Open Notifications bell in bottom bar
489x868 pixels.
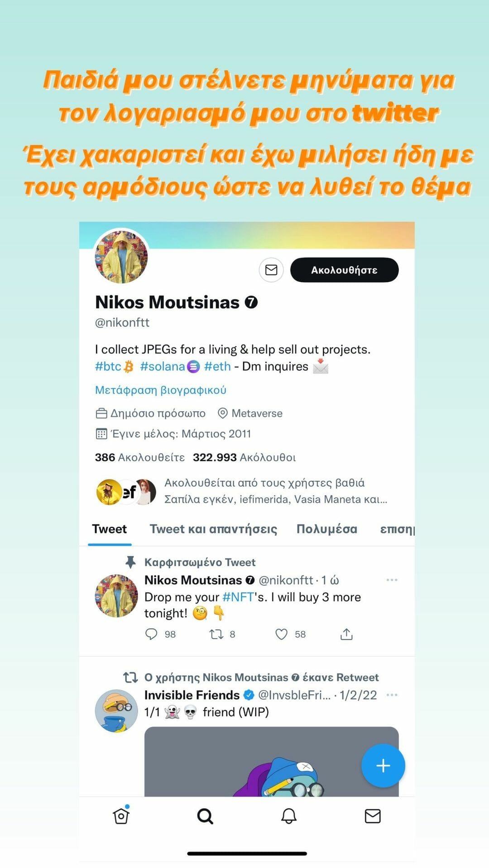click(x=289, y=816)
